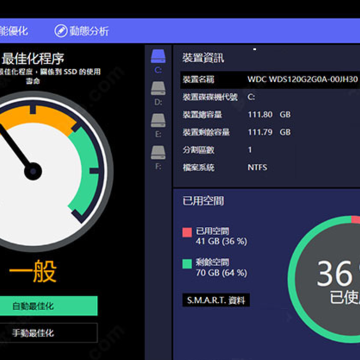The width and height of the screenshot is (360, 360).
Task: Open the S.M.A.R.T. 資料 button
Action: click(x=216, y=300)
